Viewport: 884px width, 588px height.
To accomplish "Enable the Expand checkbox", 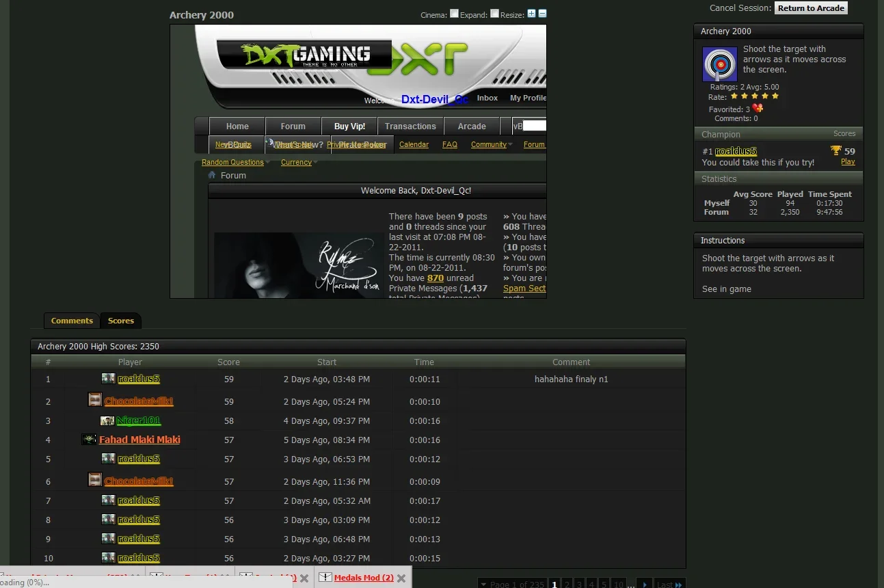I will click(494, 13).
